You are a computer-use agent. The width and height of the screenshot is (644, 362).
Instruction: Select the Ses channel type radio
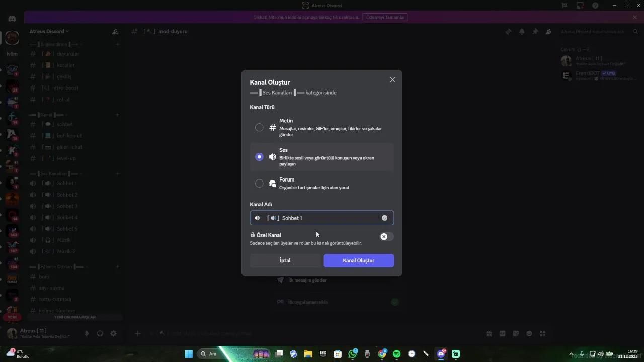click(259, 157)
